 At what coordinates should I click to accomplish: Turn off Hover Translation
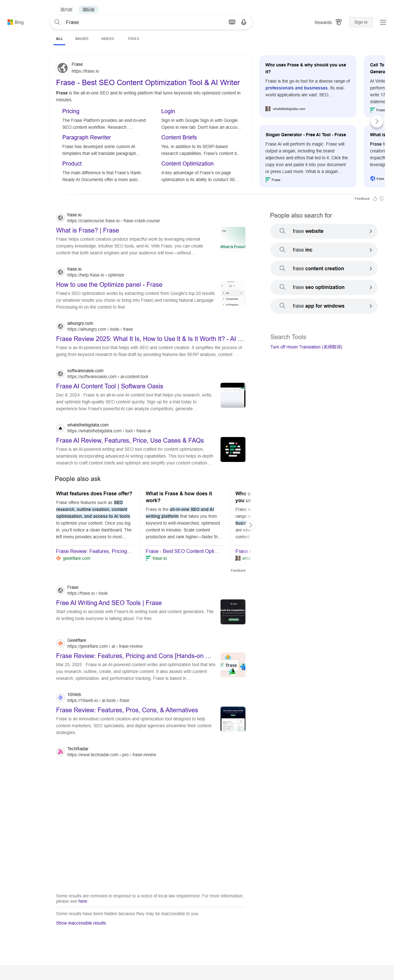pos(306,347)
